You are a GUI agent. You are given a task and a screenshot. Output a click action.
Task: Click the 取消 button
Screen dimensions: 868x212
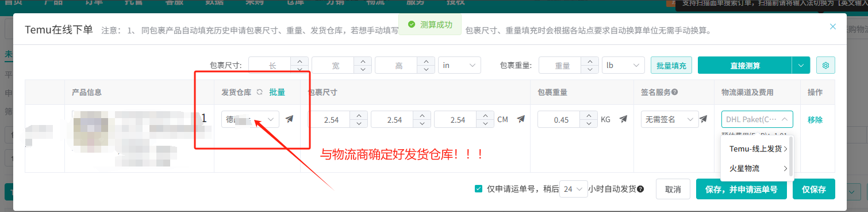click(673, 190)
